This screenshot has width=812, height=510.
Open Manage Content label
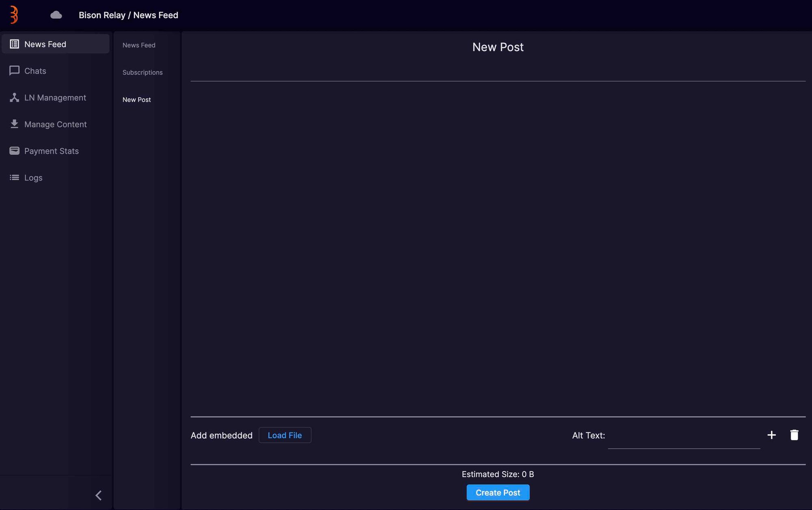coord(56,124)
